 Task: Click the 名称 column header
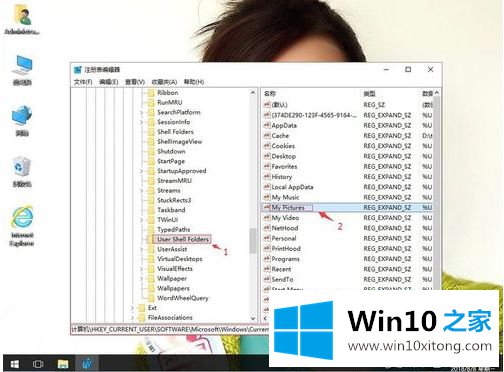(270, 94)
